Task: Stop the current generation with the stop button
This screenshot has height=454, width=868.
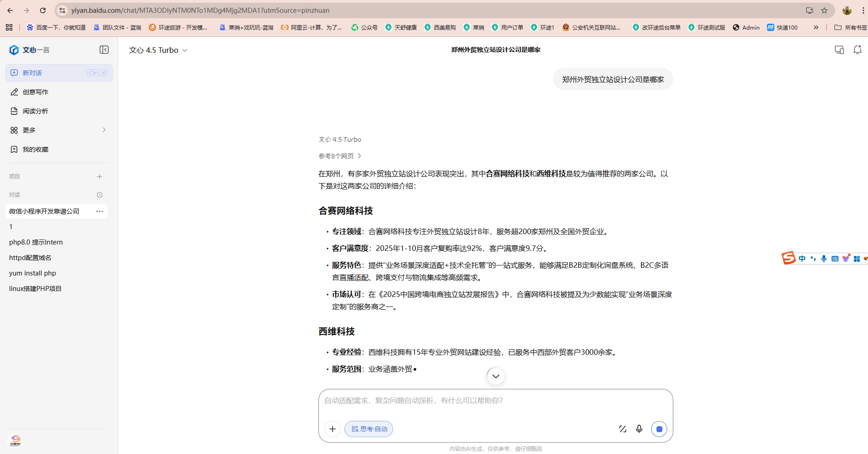Action: click(659, 428)
